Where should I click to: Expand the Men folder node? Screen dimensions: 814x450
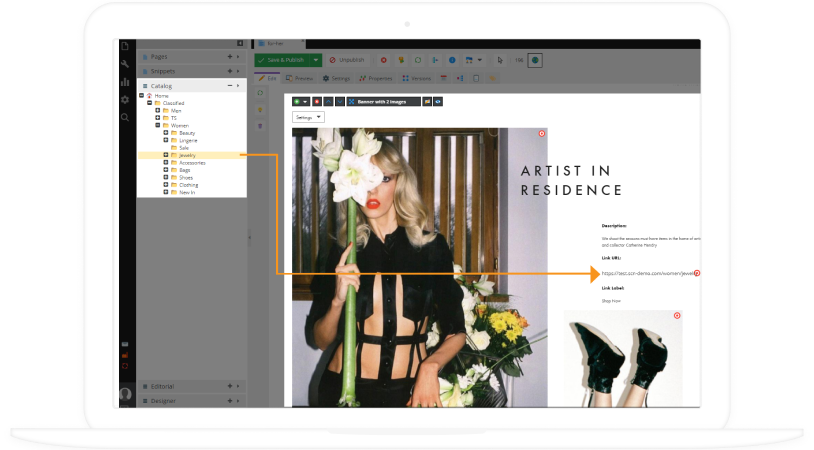click(x=158, y=111)
